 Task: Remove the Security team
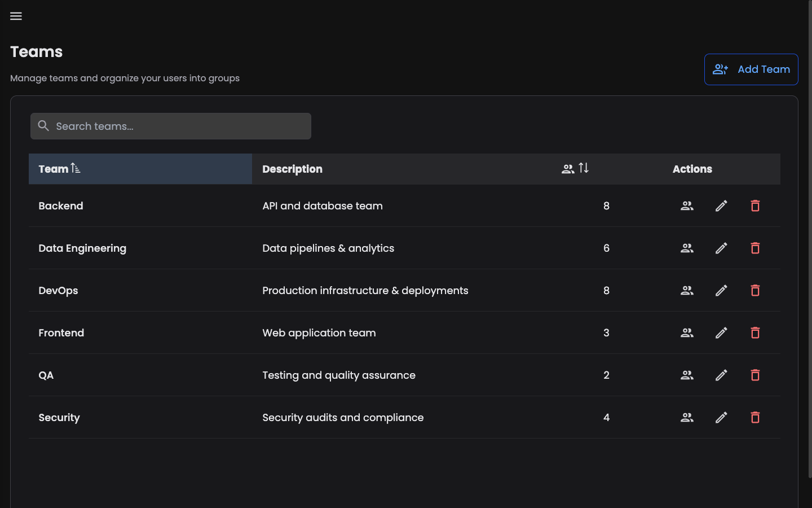click(755, 417)
